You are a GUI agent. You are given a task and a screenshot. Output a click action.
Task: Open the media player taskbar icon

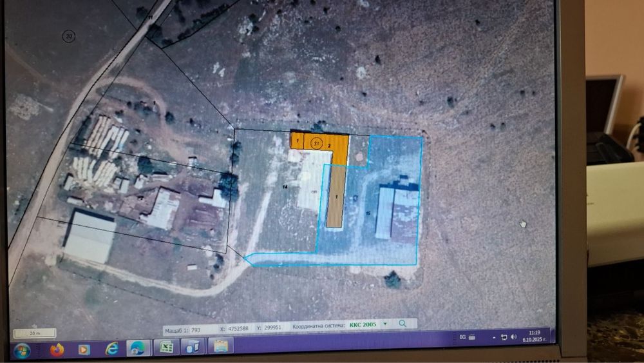(x=84, y=349)
